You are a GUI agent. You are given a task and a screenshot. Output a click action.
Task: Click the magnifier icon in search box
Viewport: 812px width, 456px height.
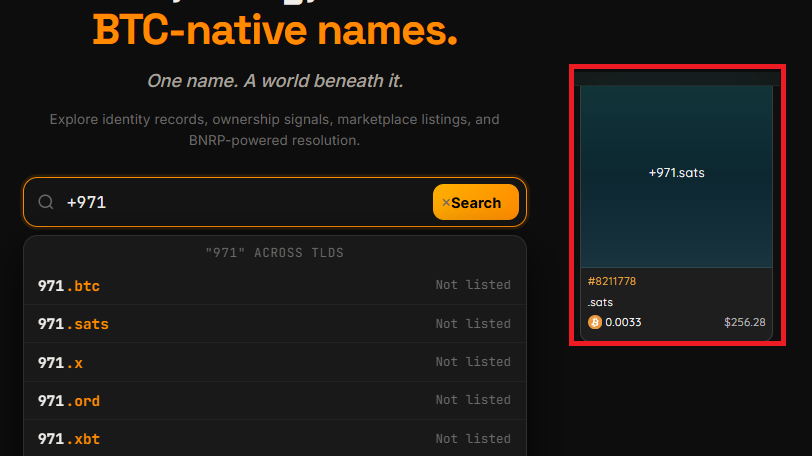pos(46,202)
